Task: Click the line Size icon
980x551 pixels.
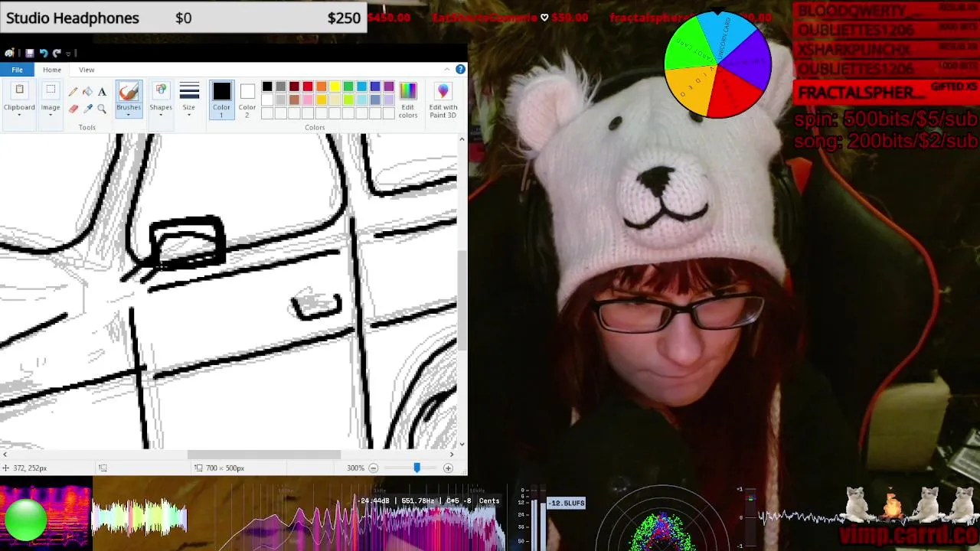Action: (x=189, y=92)
